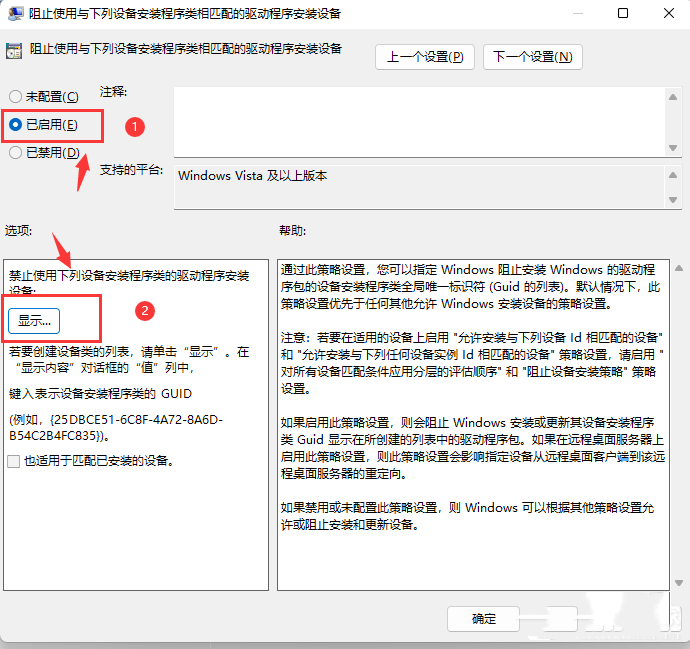Screen dimensions: 690x649
Task: Click the policy heading text beside the icon
Action: [186, 49]
